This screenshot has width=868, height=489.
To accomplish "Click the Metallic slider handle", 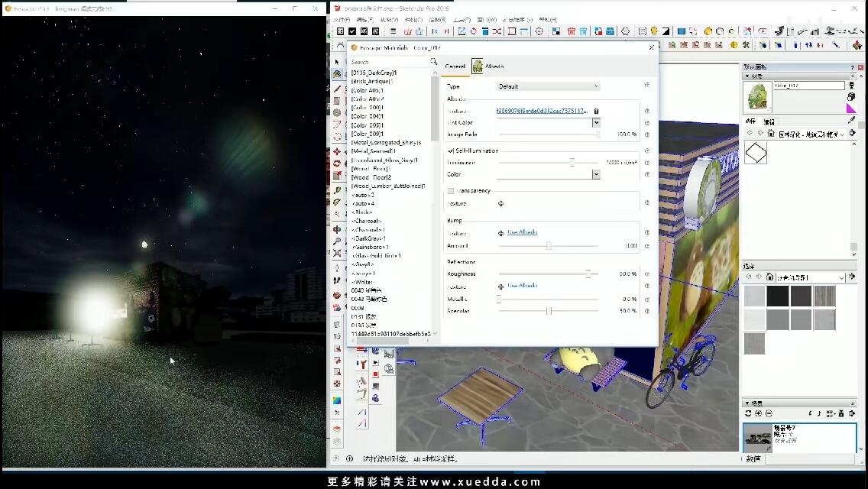I will (x=499, y=299).
